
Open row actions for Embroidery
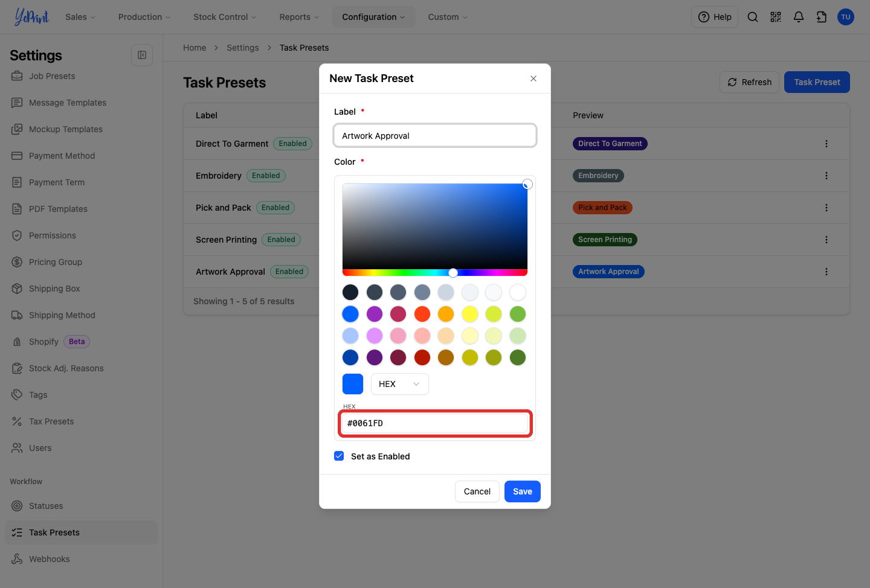[x=826, y=176]
